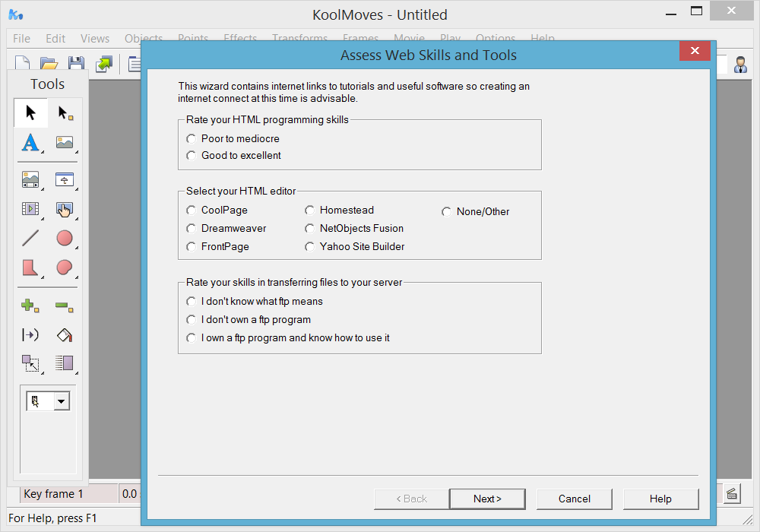The width and height of the screenshot is (760, 532).
Task: Select None/Other for HTML editor
Action: (476, 212)
